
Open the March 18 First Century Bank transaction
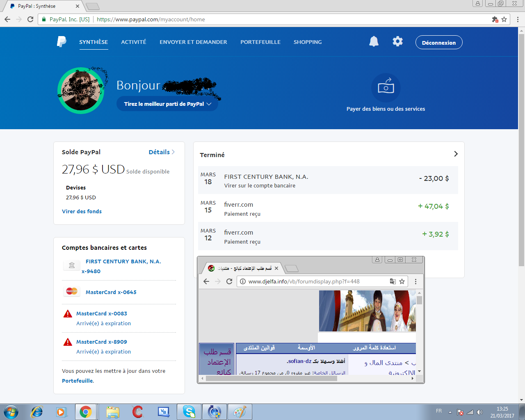[x=328, y=180]
